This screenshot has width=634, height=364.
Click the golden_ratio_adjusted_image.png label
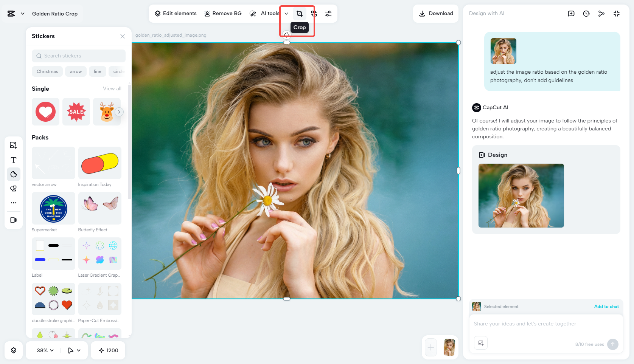171,35
